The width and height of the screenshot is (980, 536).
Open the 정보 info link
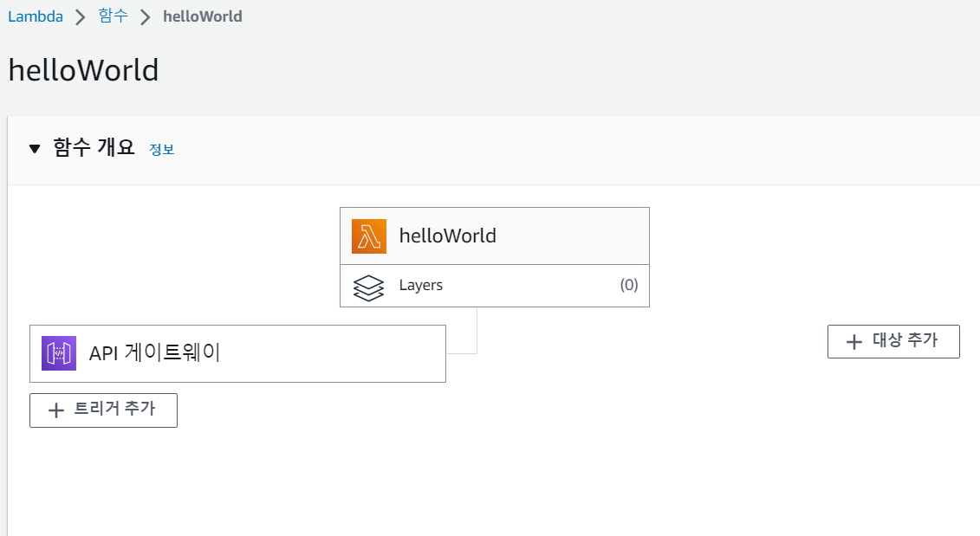[x=162, y=149]
